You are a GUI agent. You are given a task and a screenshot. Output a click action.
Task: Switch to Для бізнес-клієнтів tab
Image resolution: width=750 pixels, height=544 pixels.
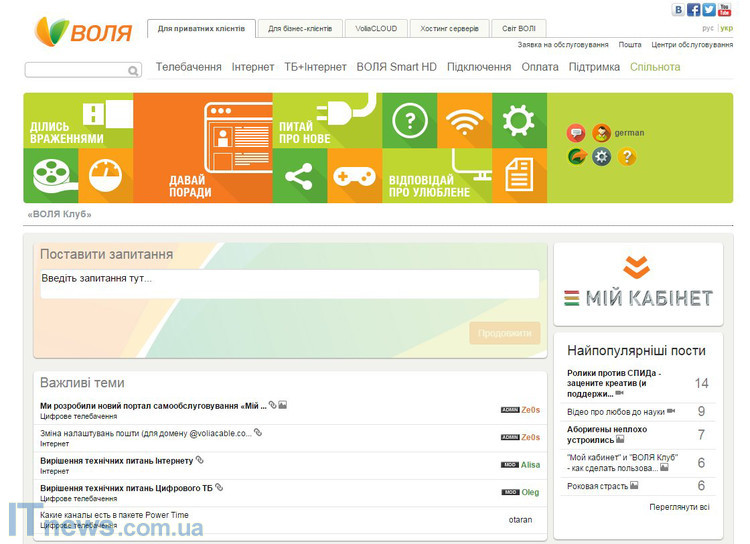301,29
